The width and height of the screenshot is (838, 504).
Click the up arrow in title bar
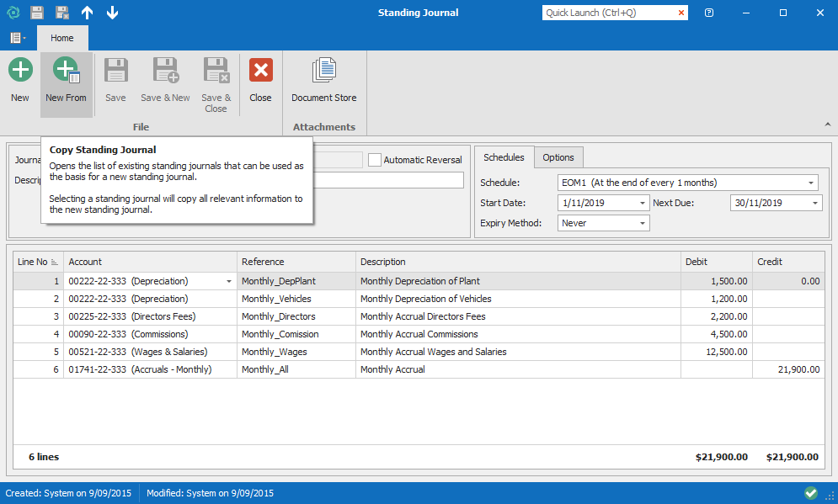[88, 13]
